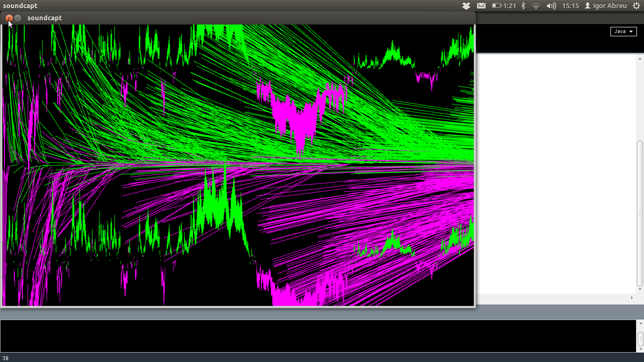Open the Igor Abreu user menu
This screenshot has height=362, width=644.
(605, 6)
